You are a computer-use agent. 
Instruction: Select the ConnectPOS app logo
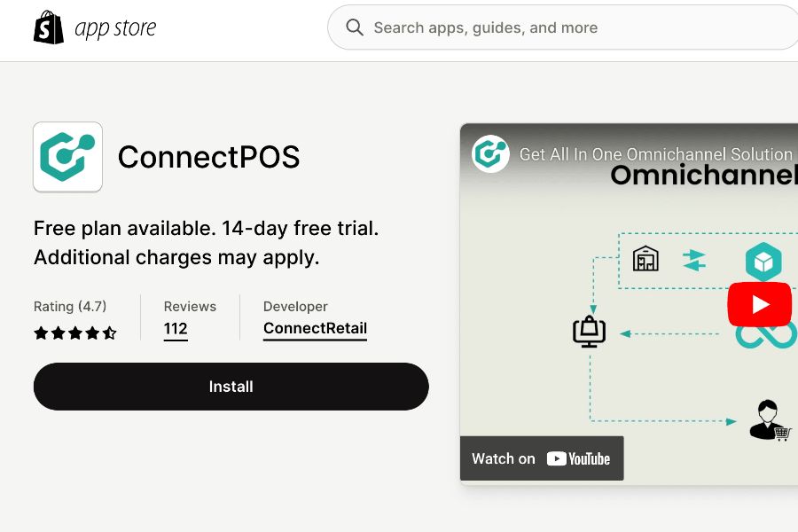point(67,157)
